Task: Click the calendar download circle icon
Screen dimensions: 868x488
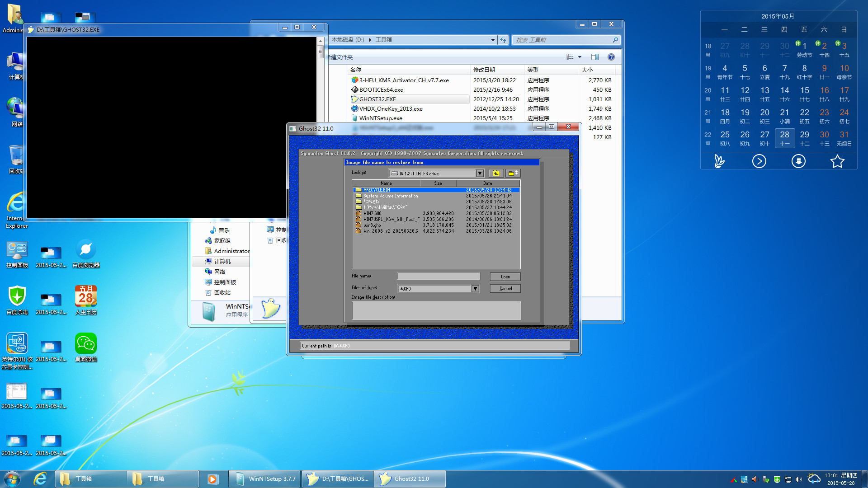Action: point(798,161)
